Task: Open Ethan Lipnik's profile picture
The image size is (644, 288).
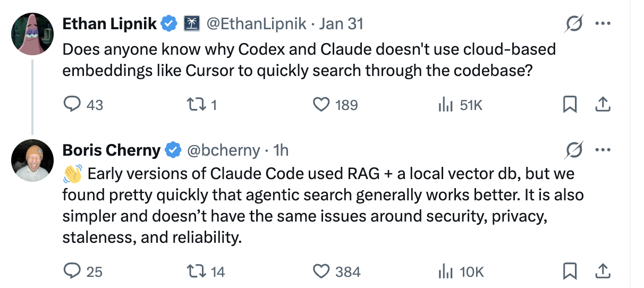Action: coord(33,34)
